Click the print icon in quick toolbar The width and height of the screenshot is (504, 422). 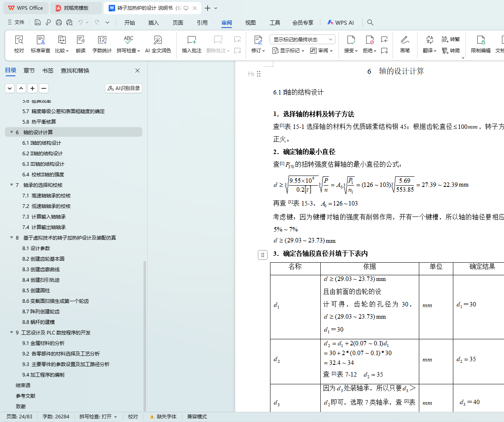point(59,22)
